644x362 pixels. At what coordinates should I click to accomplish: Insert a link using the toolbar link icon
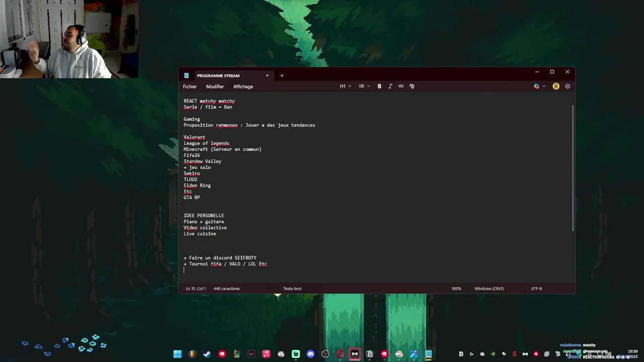pyautogui.click(x=401, y=86)
